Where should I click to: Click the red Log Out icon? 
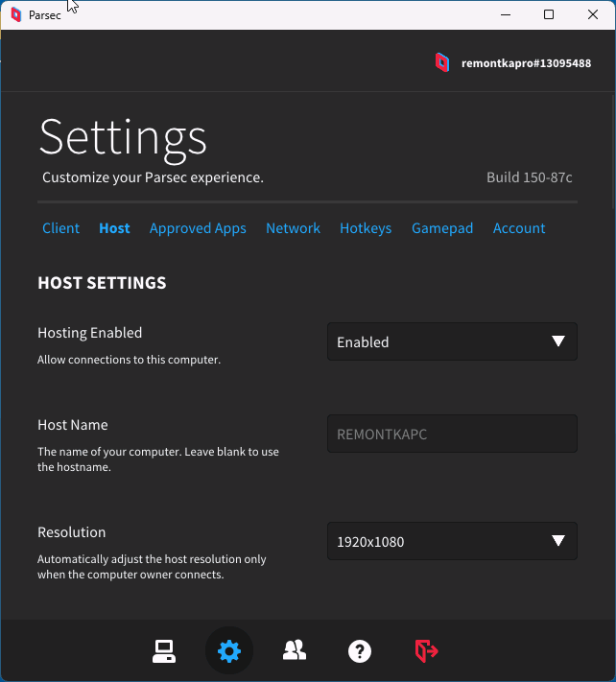[x=426, y=651]
